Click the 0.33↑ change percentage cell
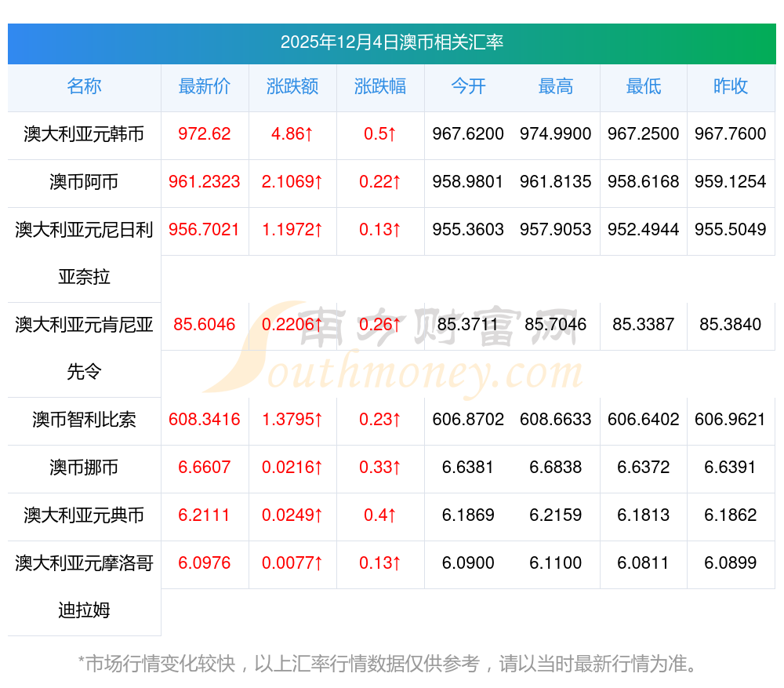 click(380, 468)
